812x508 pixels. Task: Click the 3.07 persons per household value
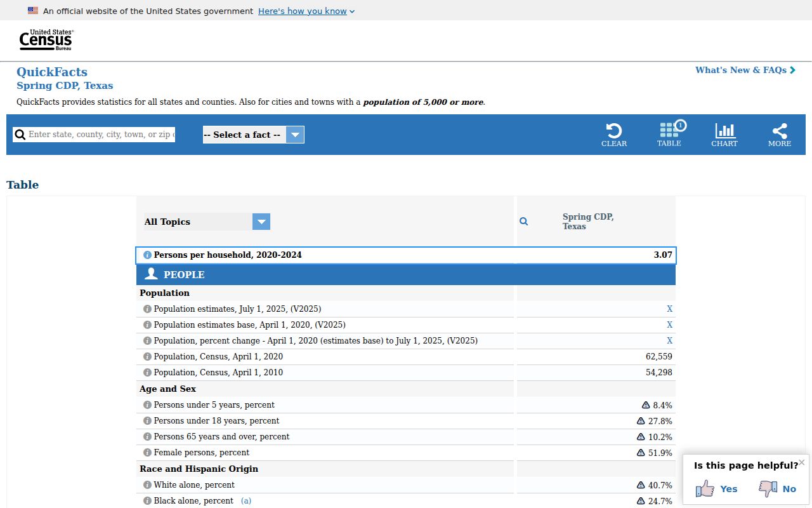663,255
